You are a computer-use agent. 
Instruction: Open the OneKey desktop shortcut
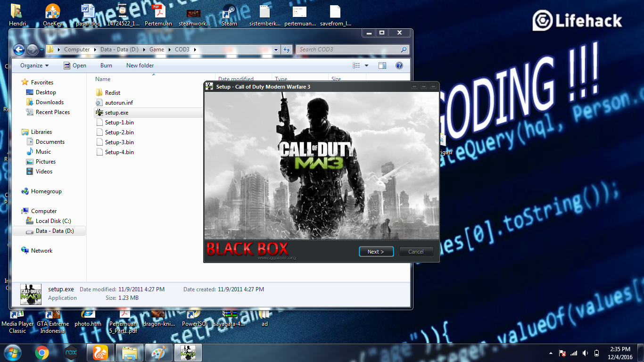[52, 15]
